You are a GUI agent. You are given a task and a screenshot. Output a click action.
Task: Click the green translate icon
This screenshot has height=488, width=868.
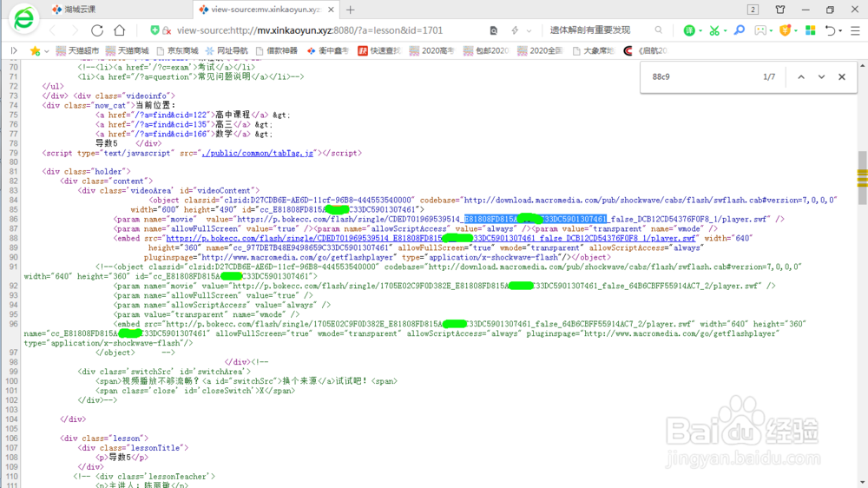689,31
